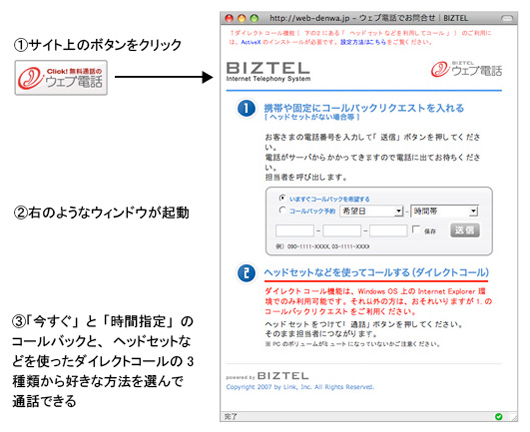Click the Copyright 2007 by Link, Inc. text
Image resolution: width=530 pixels, height=432 pixels.
(x=300, y=387)
